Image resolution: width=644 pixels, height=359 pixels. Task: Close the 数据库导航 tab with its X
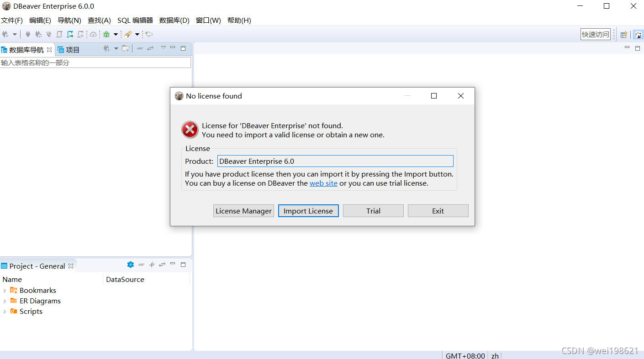pos(49,50)
